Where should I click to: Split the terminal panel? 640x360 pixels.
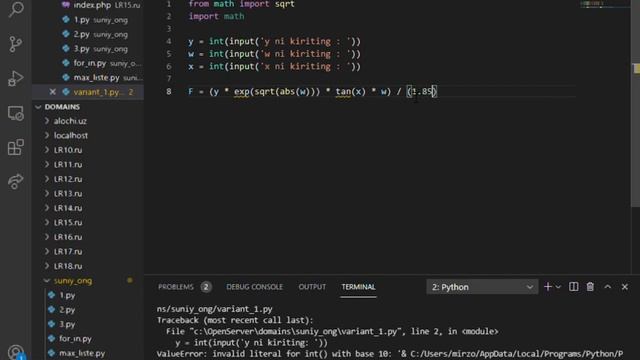(573, 287)
